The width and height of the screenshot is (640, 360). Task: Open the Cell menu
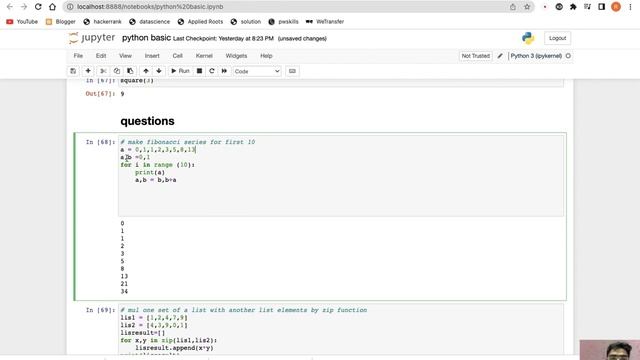[178, 56]
